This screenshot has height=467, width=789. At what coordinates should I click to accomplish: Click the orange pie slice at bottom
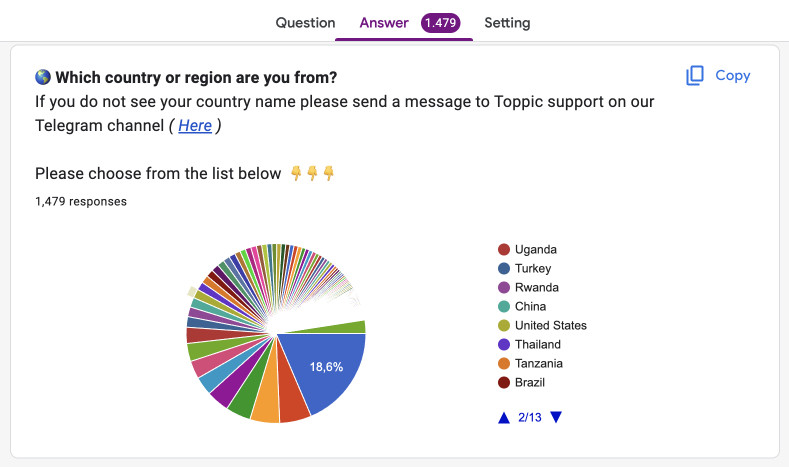coord(266,398)
